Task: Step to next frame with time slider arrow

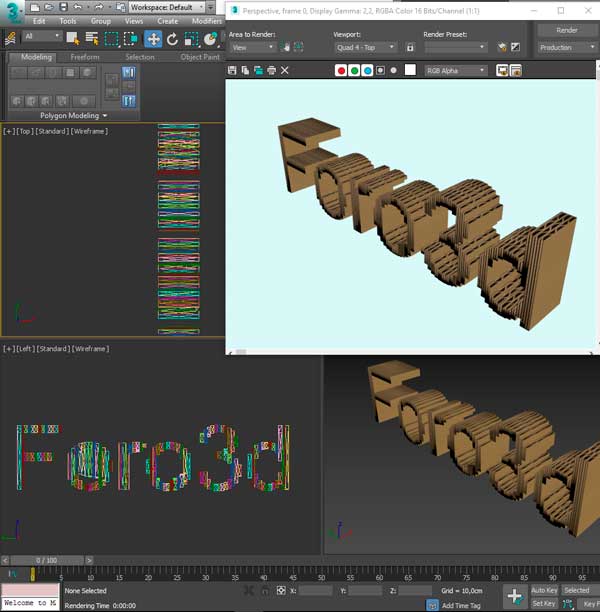Action: click(89, 560)
